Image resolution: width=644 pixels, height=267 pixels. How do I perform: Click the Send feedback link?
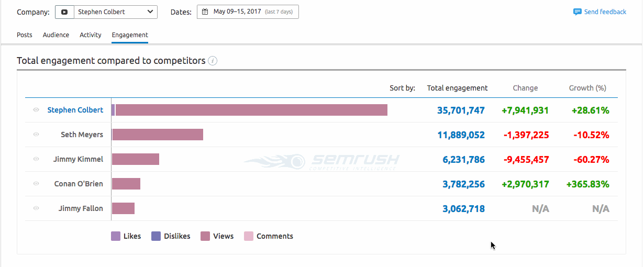[605, 12]
